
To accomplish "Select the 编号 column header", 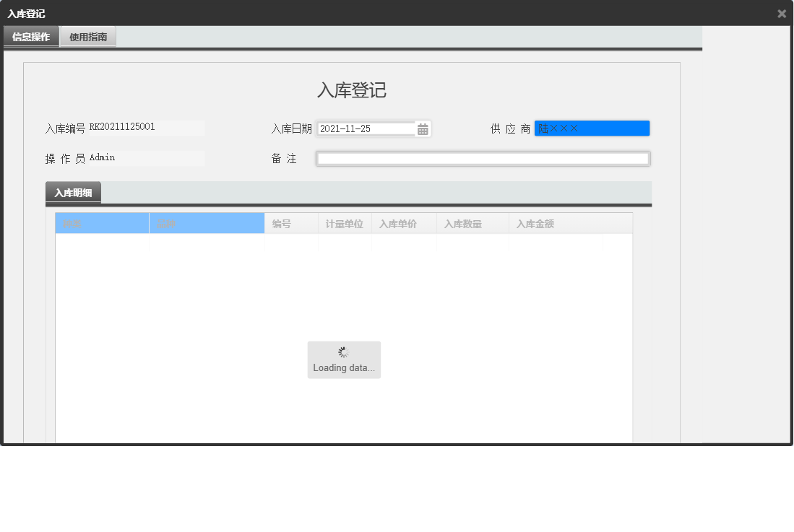I will pos(290,223).
